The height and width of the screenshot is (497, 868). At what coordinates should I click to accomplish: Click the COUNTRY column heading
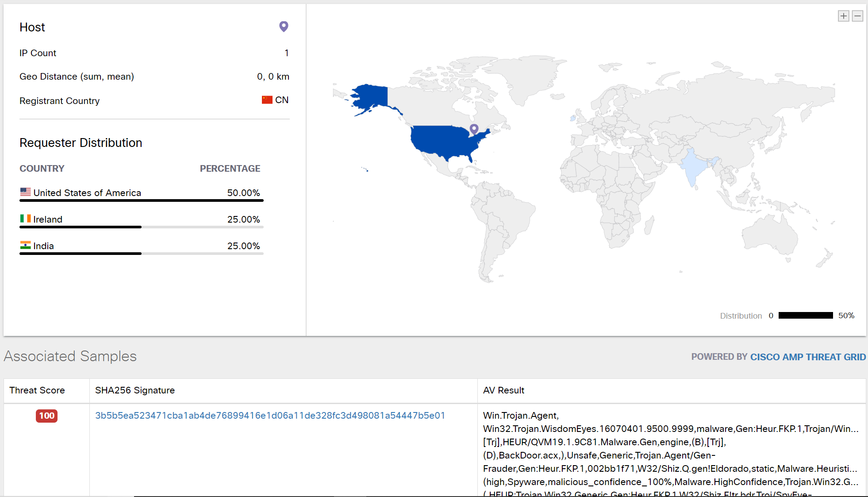(x=42, y=169)
